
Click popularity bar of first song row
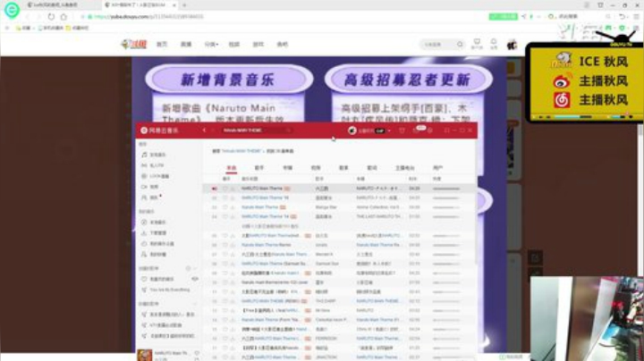446,189
